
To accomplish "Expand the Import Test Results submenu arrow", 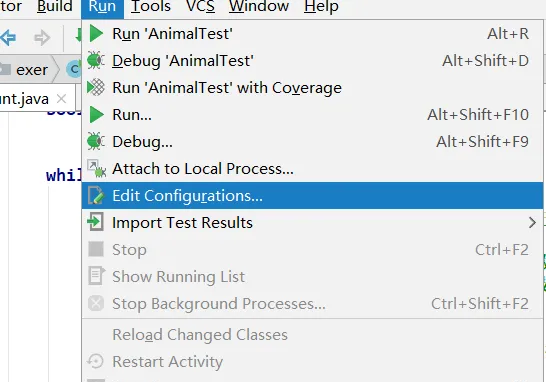I will coord(532,223).
